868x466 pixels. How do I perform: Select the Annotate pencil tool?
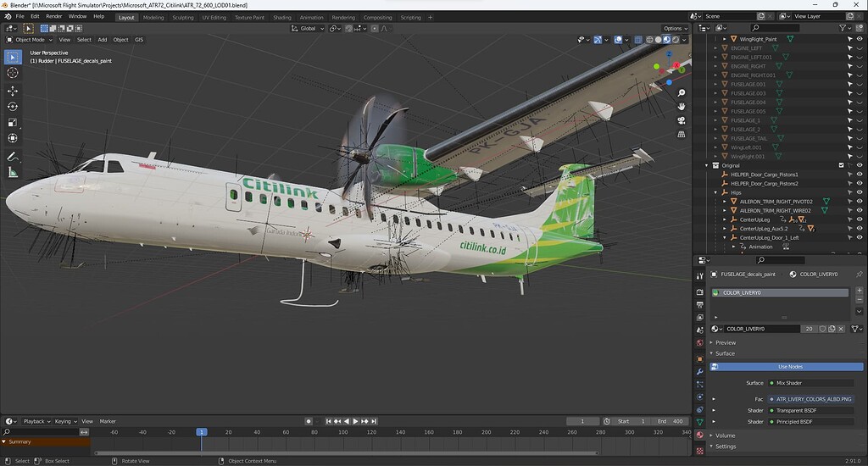click(x=13, y=157)
